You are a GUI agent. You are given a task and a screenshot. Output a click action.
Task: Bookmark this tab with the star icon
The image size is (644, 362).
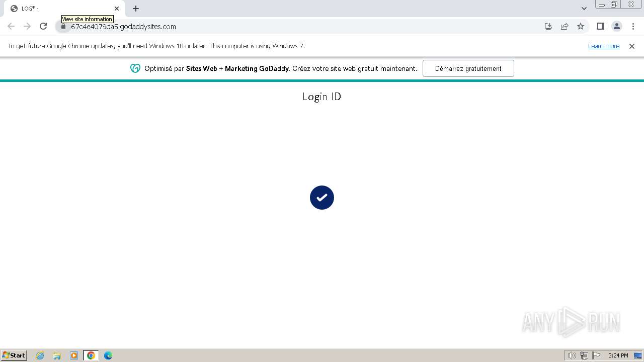(x=581, y=26)
